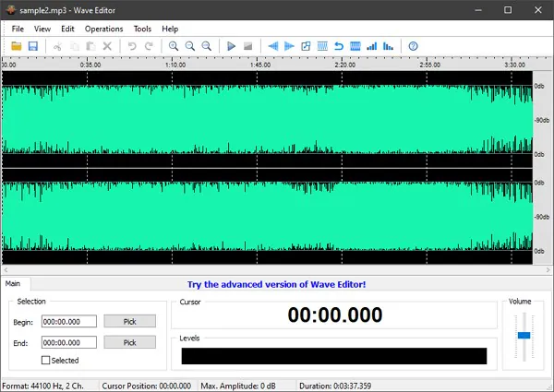Click the End time input field
The image size is (554, 392).
click(69, 342)
